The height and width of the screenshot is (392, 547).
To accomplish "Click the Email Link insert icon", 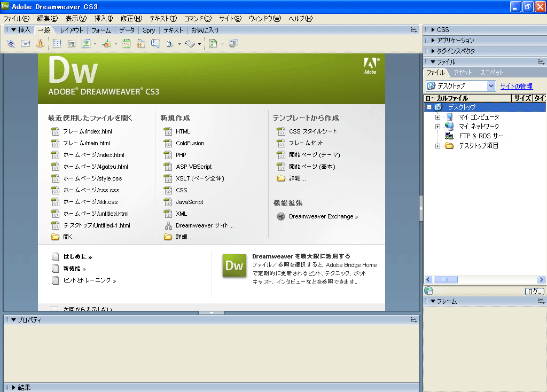I will pyautogui.click(x=25, y=44).
